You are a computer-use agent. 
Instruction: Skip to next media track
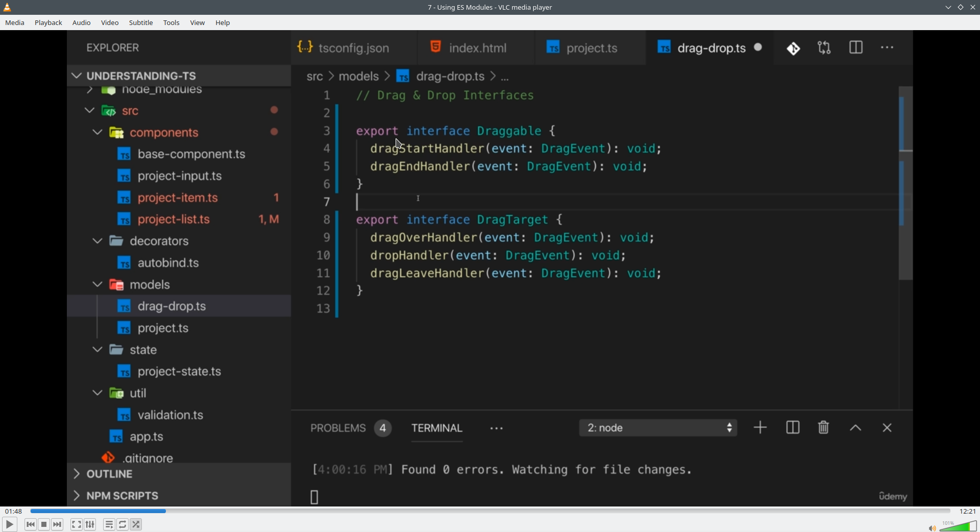[58, 524]
